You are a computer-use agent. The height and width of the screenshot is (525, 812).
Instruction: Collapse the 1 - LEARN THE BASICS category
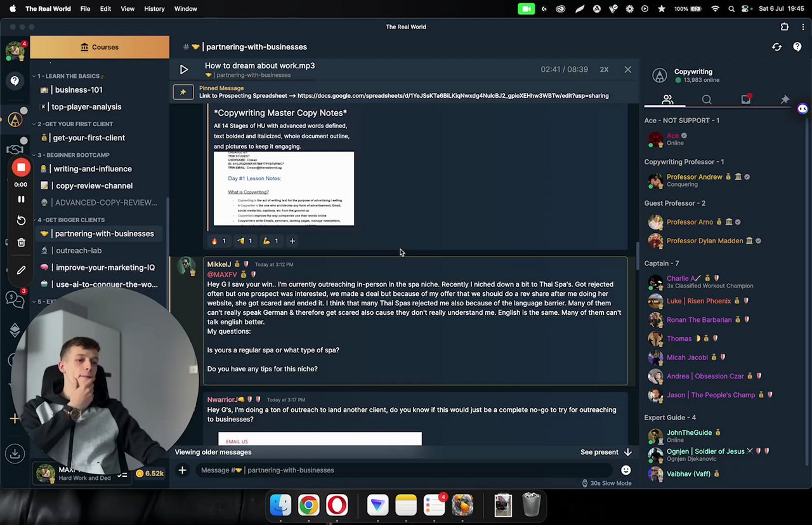pyautogui.click(x=69, y=76)
